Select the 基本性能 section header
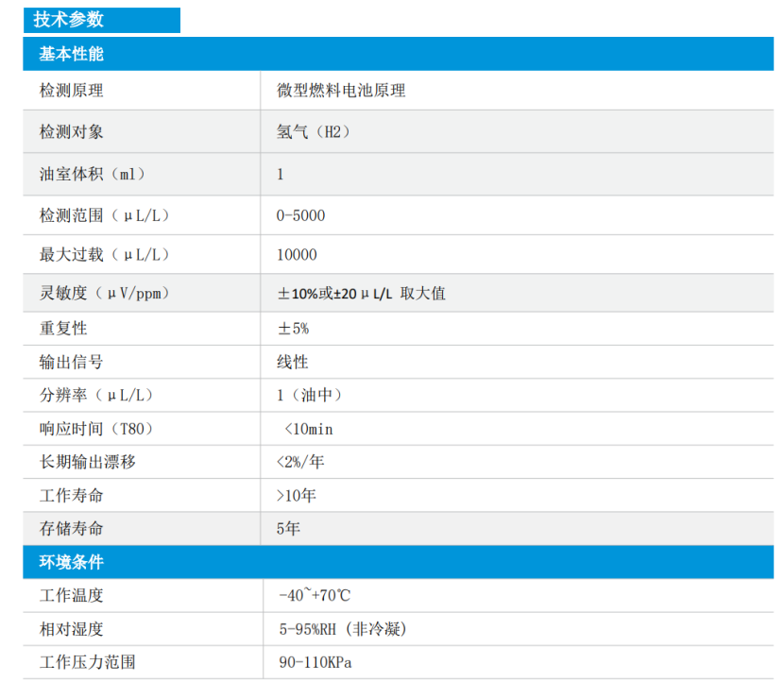 tap(398, 54)
